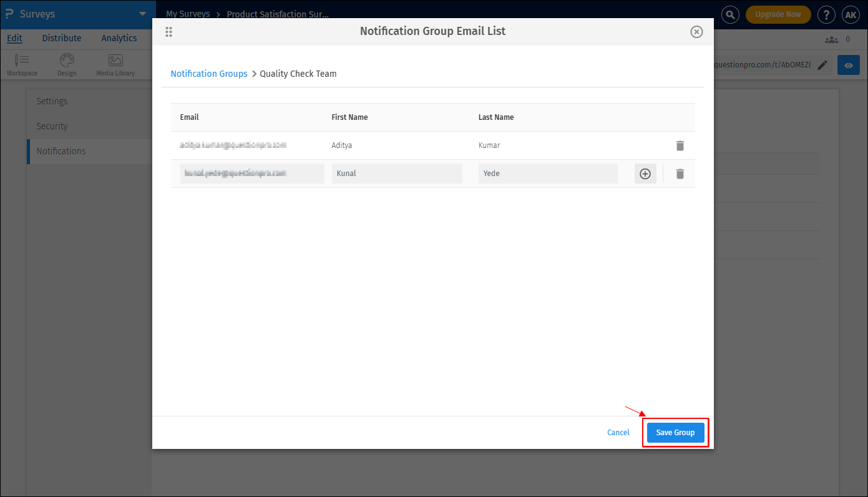
Task: Open the Notification Groups breadcrumb link
Action: pyautogui.click(x=209, y=74)
